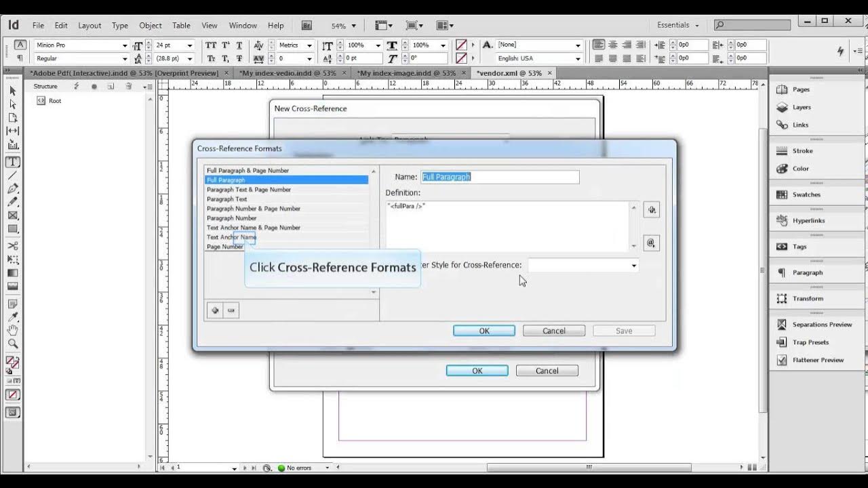Open the Object menu
This screenshot has width=868, height=488.
click(x=151, y=25)
